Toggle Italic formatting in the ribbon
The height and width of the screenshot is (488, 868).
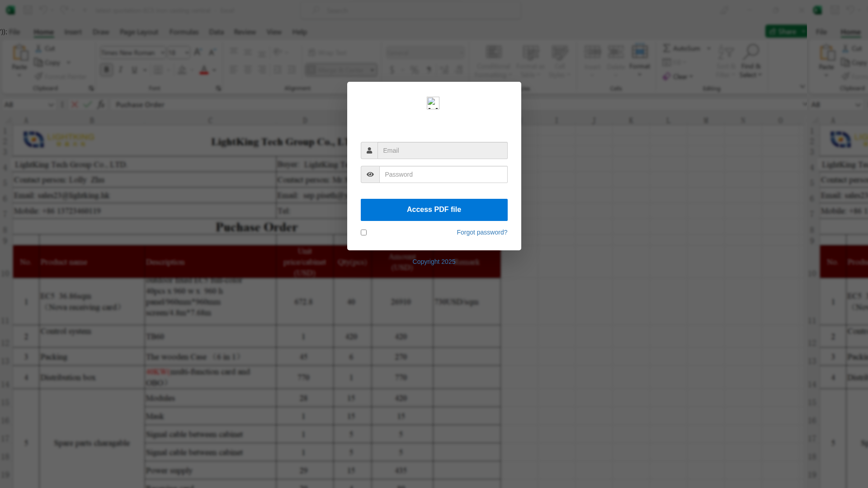coord(121,70)
